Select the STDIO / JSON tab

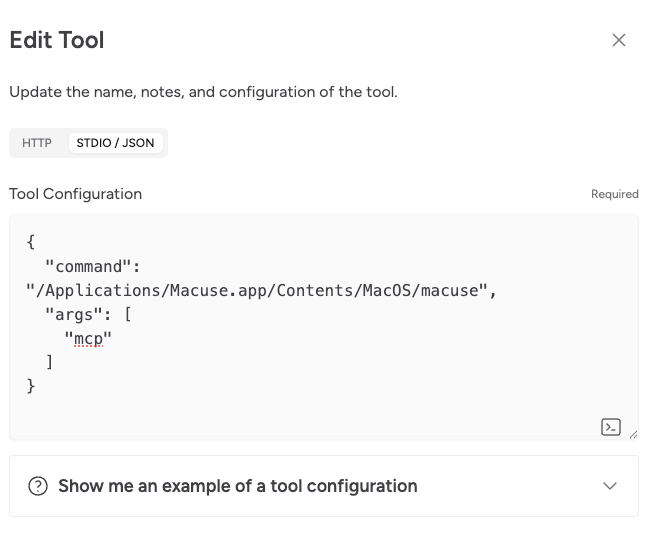tap(115, 143)
